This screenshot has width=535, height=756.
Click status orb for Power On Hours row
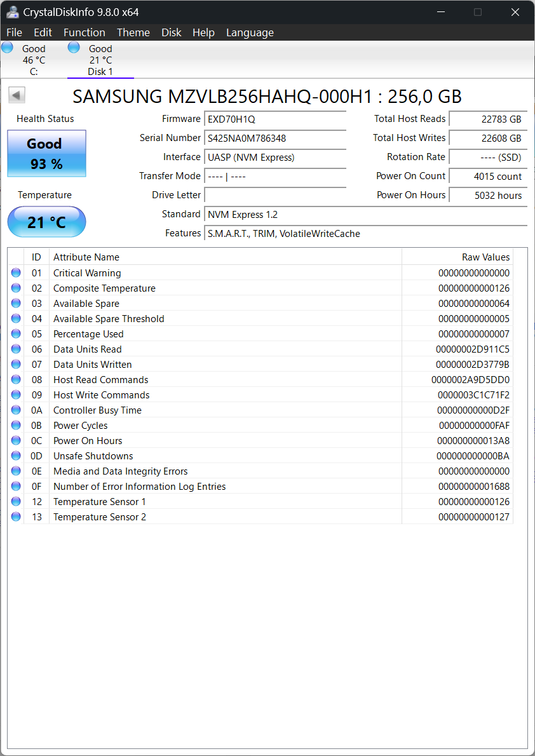[x=16, y=441]
